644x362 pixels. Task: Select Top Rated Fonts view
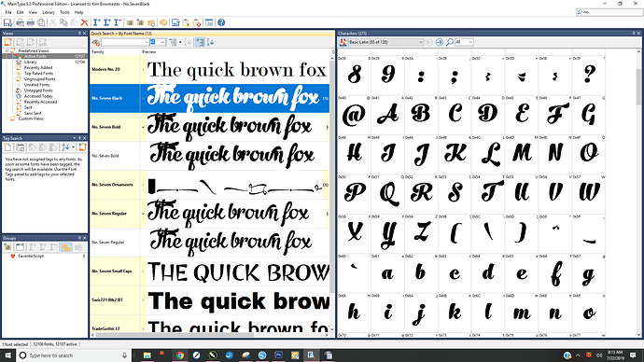38,74
